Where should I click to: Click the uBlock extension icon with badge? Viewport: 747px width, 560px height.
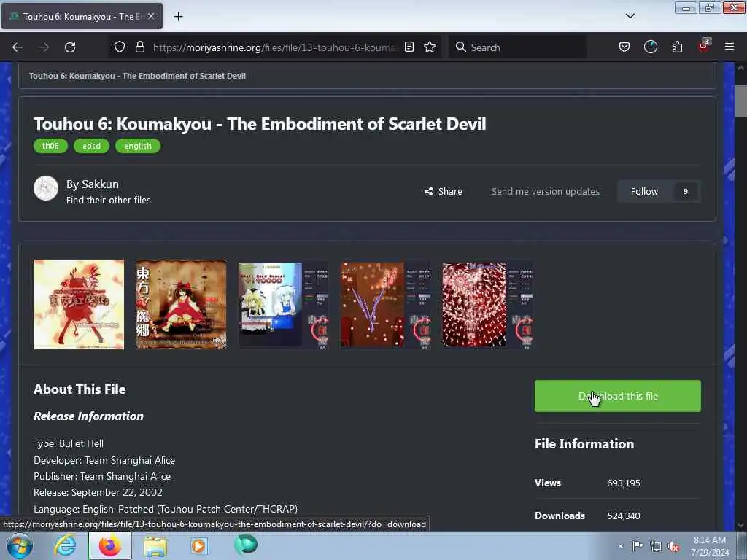[704, 46]
